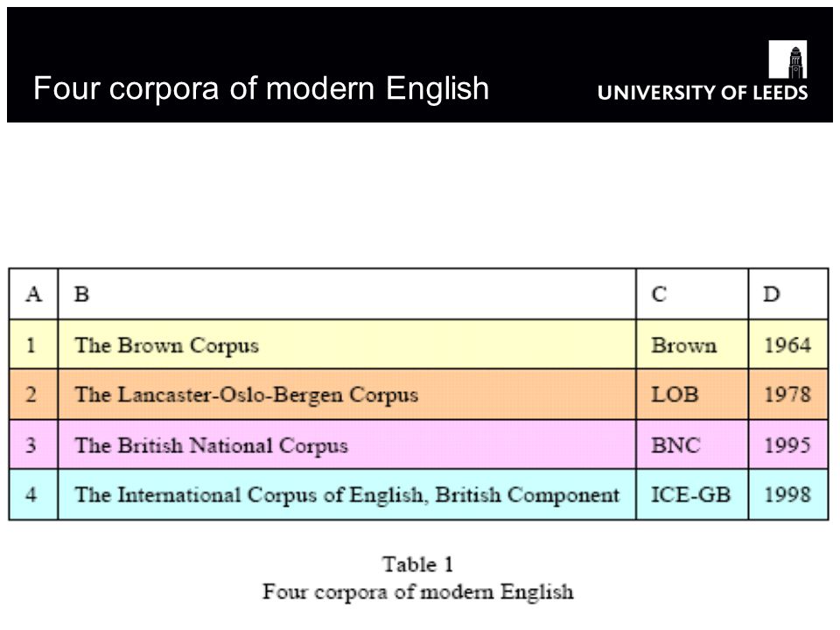
Task: Select the LOB abbreviation cell
Action: point(692,395)
